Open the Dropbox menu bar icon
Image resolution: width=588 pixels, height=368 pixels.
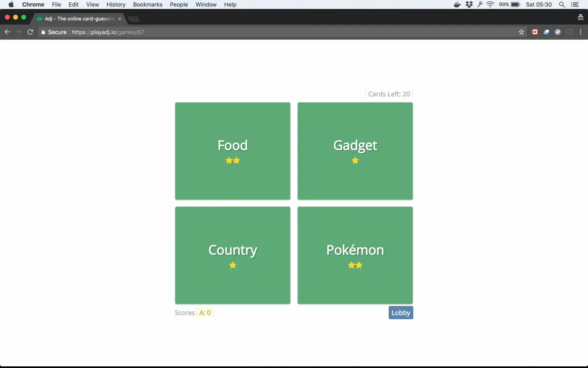pyautogui.click(x=469, y=4)
